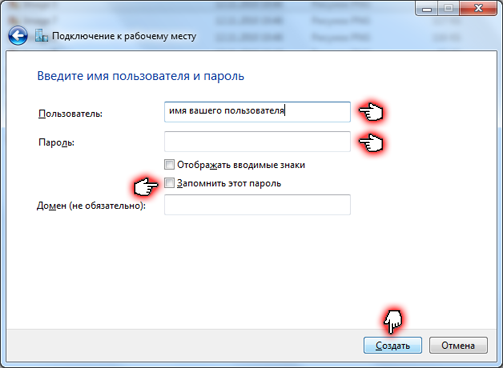Click the workplace connection wizard icon

coord(41,36)
